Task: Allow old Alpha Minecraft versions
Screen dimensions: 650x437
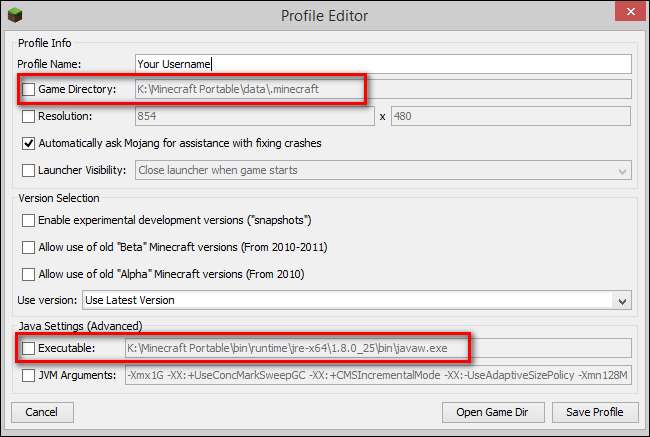Action: point(28,274)
